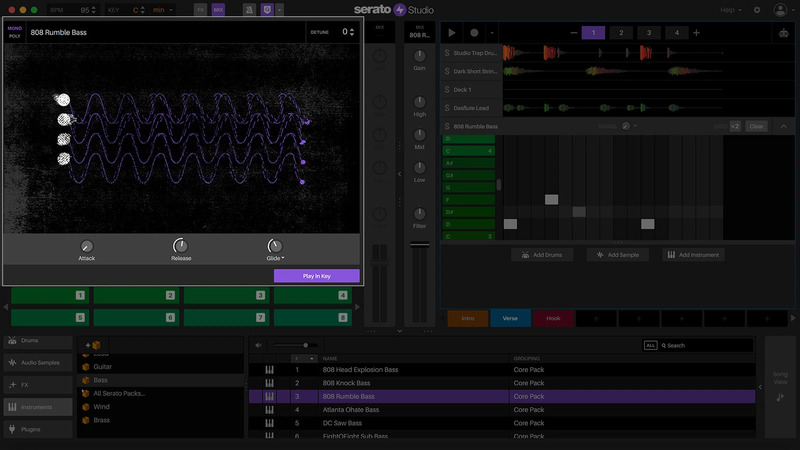The width and height of the screenshot is (800, 450).
Task: Toggle the FX view button
Action: 200,10
